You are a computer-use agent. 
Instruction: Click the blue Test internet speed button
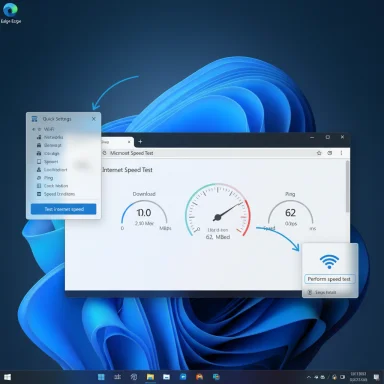(x=64, y=209)
